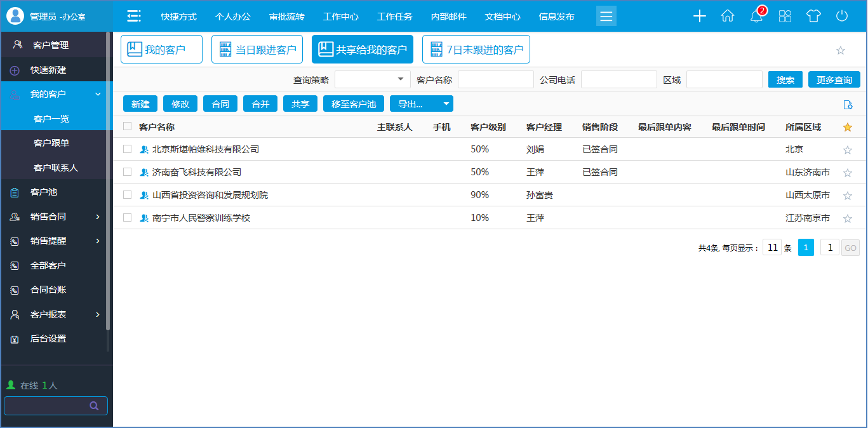This screenshot has width=868, height=428.
Task: Open the app grid layout icon
Action: point(785,17)
